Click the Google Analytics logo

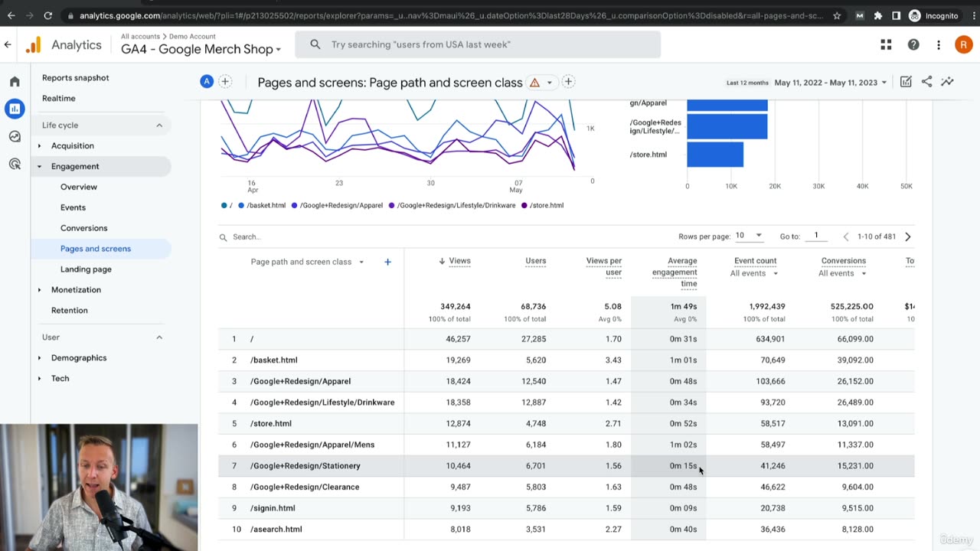point(33,45)
